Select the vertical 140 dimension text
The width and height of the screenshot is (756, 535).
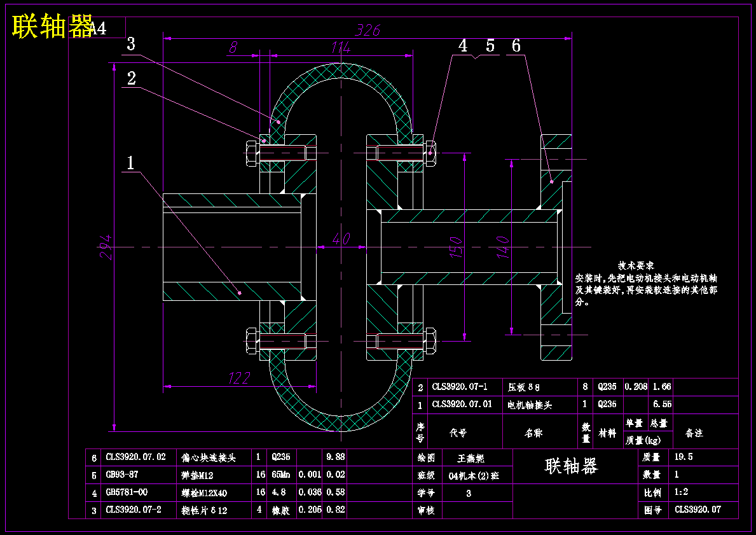click(x=502, y=247)
